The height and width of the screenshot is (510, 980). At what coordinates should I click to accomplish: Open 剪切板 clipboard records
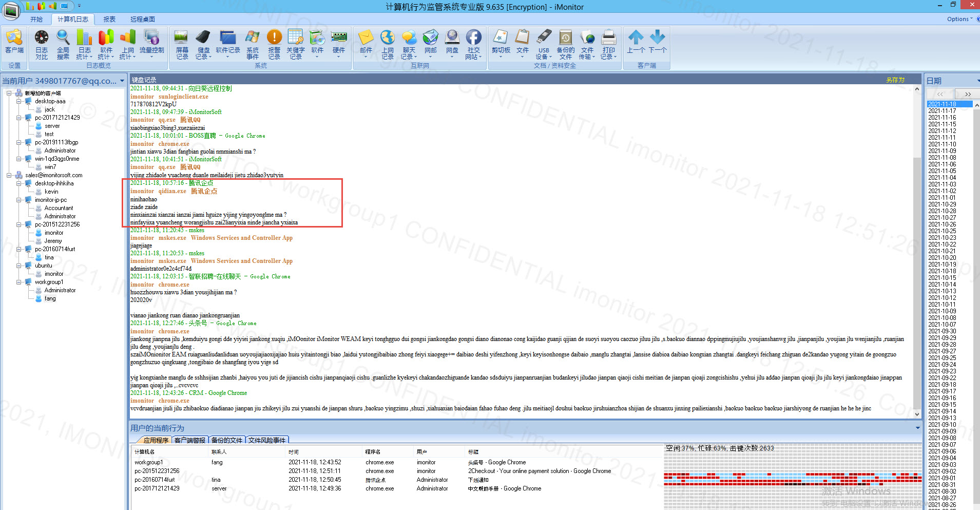click(501, 44)
